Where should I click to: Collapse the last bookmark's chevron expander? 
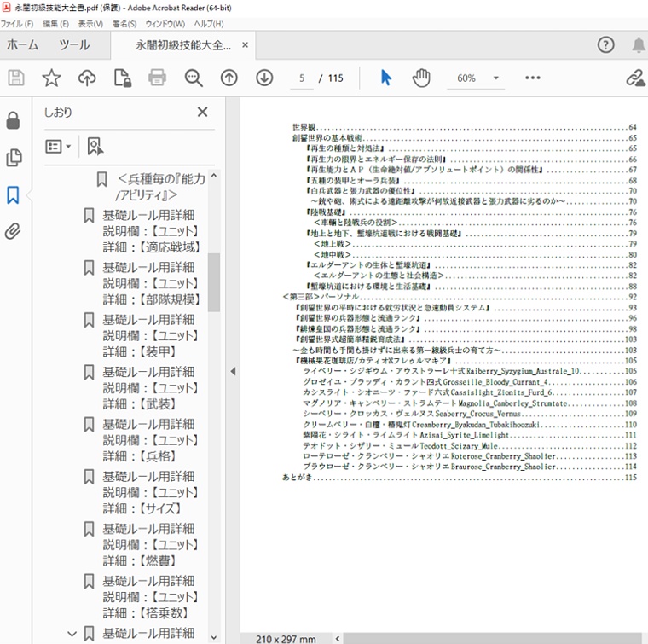[72, 633]
